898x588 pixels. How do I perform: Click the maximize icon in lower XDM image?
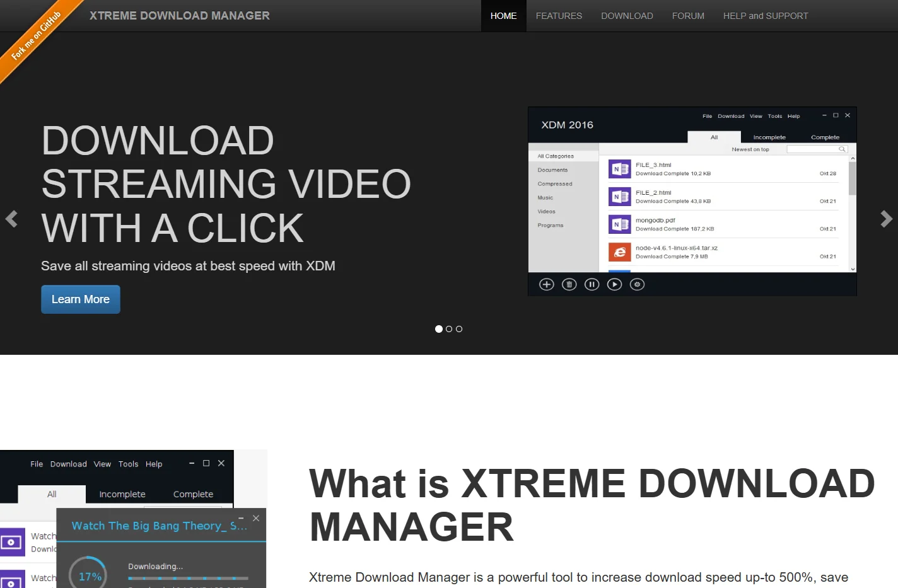click(206, 463)
